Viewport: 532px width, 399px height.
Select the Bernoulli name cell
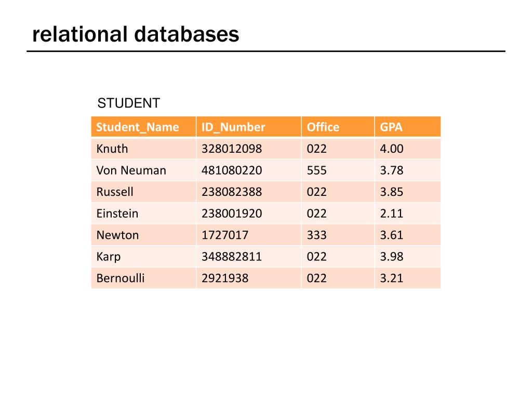[x=143, y=278]
